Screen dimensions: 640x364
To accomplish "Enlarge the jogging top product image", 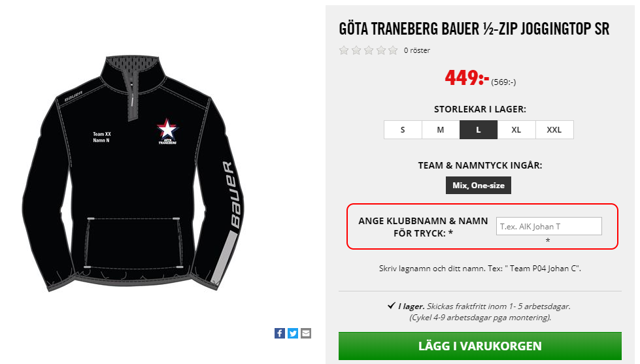I will [x=133, y=173].
